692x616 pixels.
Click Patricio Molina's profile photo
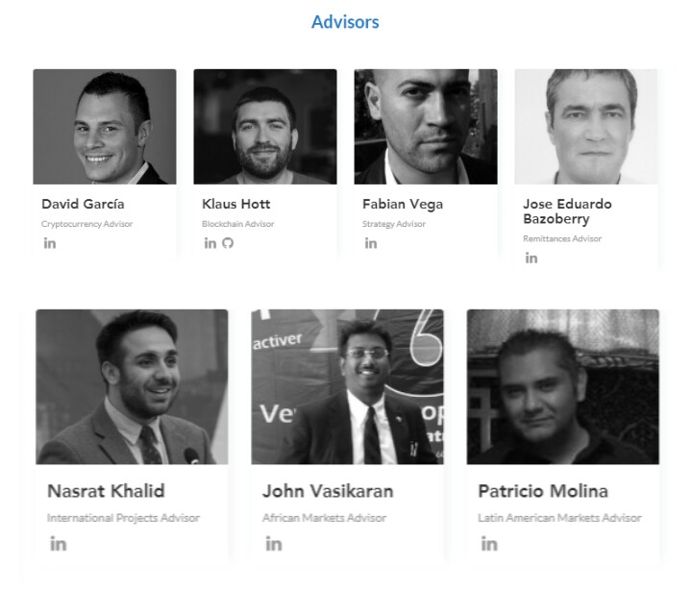[x=562, y=387]
